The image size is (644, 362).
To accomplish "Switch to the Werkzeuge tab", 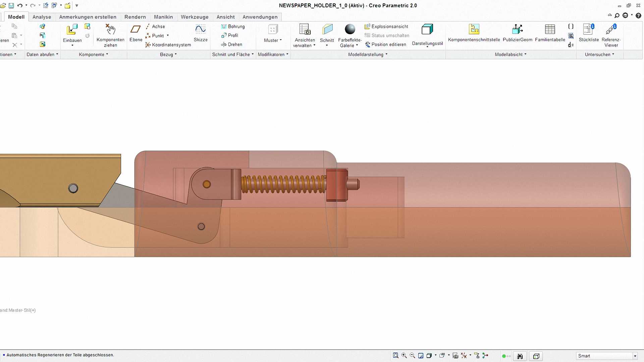I will pyautogui.click(x=195, y=17).
